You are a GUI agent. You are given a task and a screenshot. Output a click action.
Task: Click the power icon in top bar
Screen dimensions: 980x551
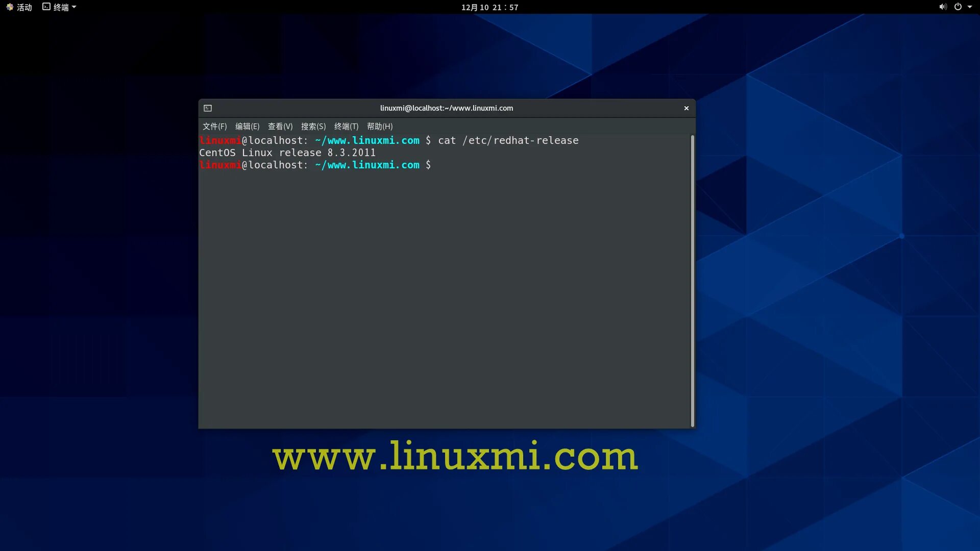tap(958, 7)
